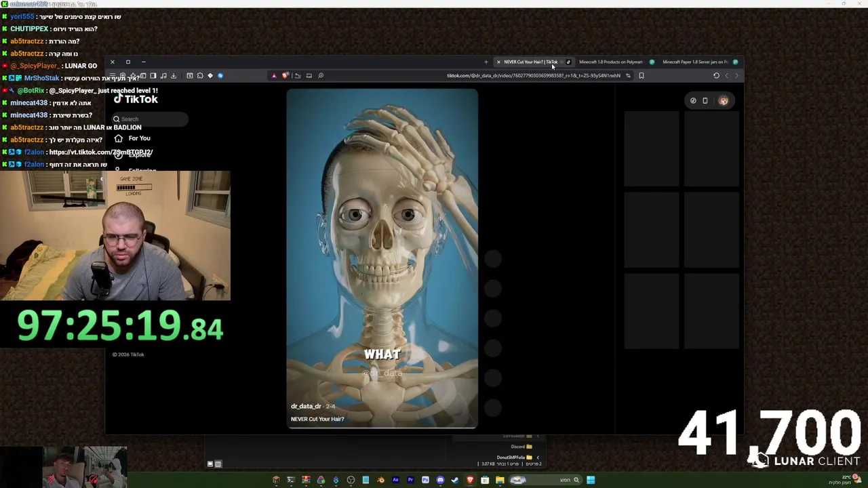Open WinRAR from the taskbar
The width and height of the screenshot is (868, 488).
pyautogui.click(x=306, y=480)
